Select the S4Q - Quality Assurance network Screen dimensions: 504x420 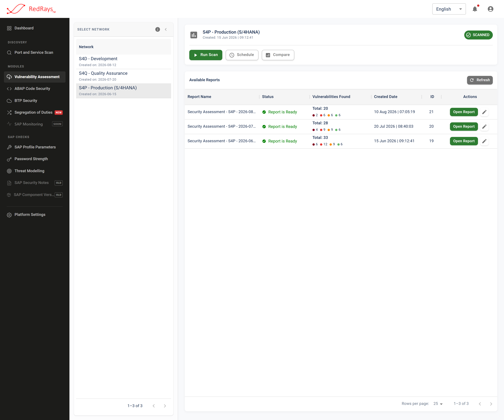[x=124, y=76]
